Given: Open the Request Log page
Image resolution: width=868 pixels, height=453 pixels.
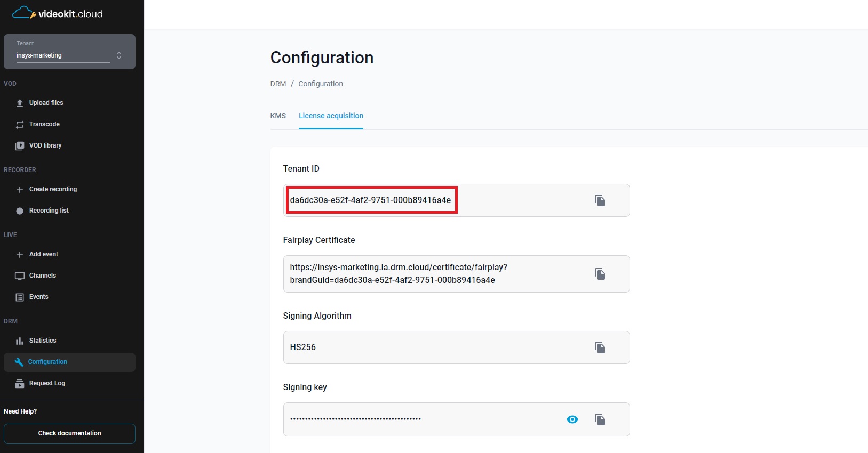Looking at the screenshot, I should click(x=47, y=383).
